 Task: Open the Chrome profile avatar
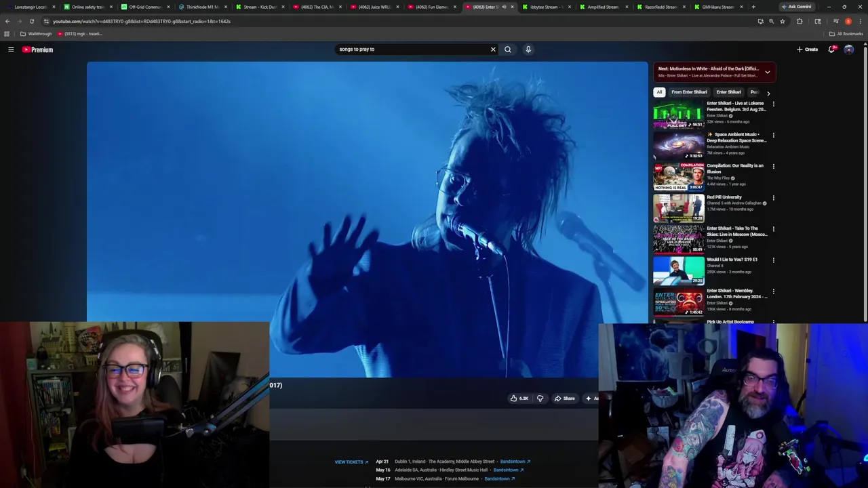[x=848, y=21]
